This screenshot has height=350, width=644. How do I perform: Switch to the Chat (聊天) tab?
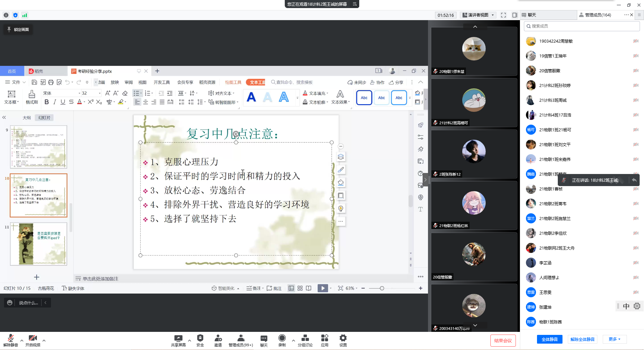pyautogui.click(x=532, y=15)
